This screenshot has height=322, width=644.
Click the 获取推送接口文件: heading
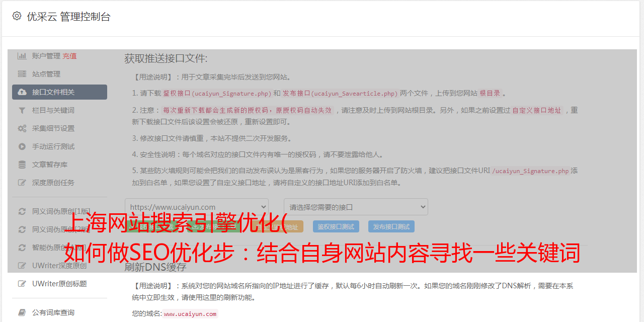point(166,58)
